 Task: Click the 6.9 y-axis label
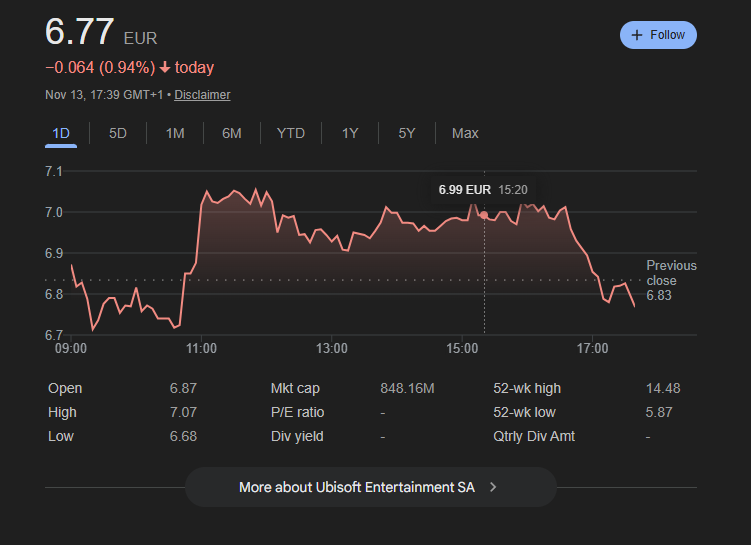(54, 253)
